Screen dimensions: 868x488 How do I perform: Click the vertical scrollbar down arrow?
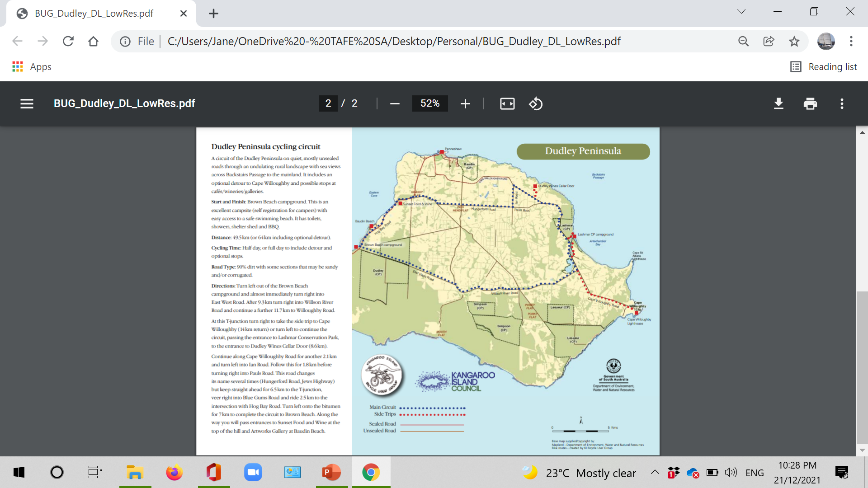click(x=862, y=450)
